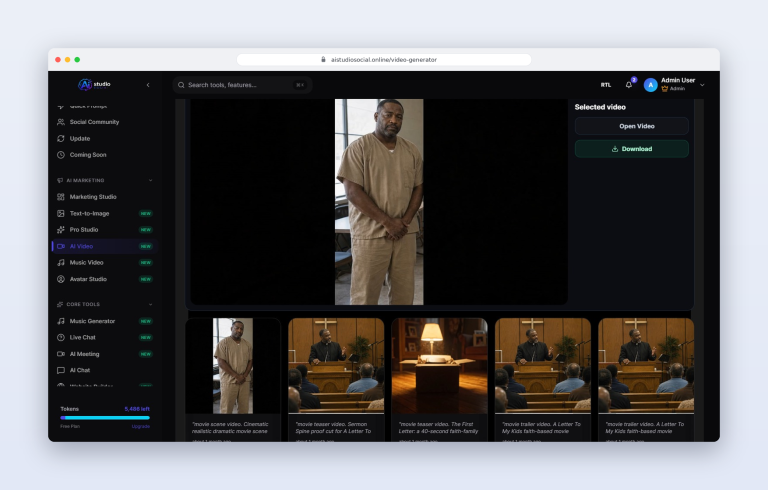Open the Admin User dropdown menu
This screenshot has width=768, height=490.
pyautogui.click(x=702, y=85)
